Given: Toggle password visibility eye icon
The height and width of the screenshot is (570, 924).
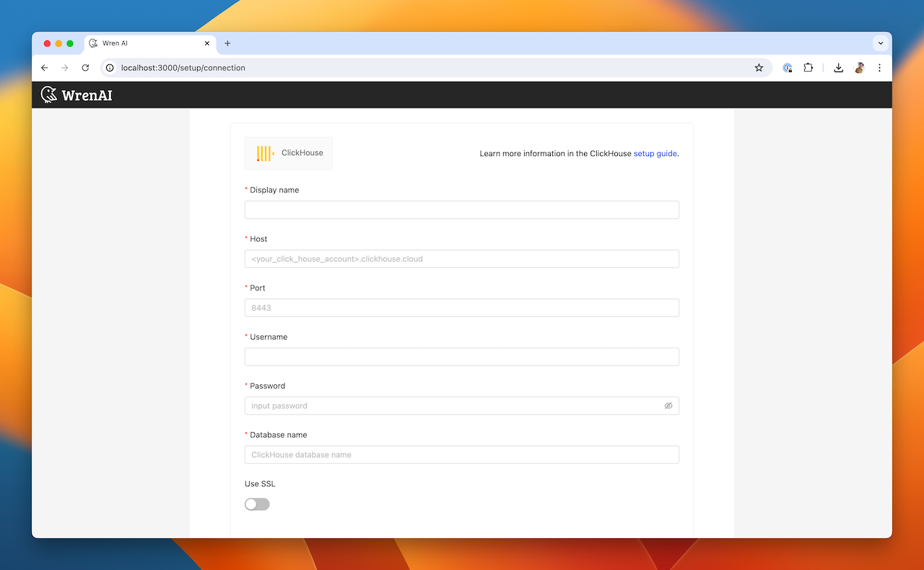Looking at the screenshot, I should (668, 406).
